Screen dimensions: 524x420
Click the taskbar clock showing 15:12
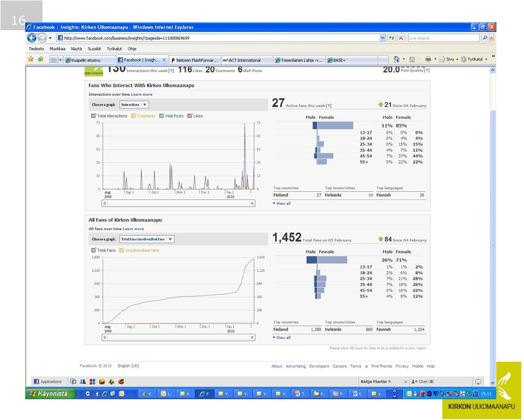click(486, 394)
